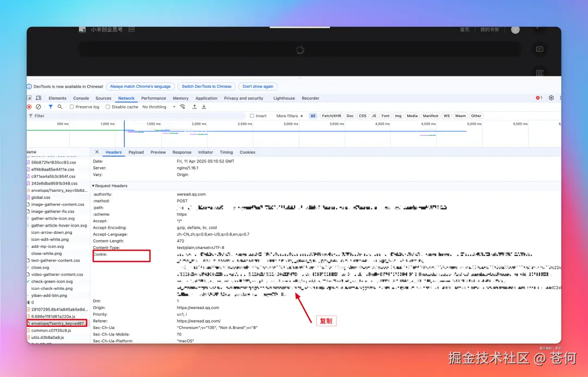Viewport: 588px width, 377px height.
Task: Select global.css request row
Action: click(x=57, y=197)
